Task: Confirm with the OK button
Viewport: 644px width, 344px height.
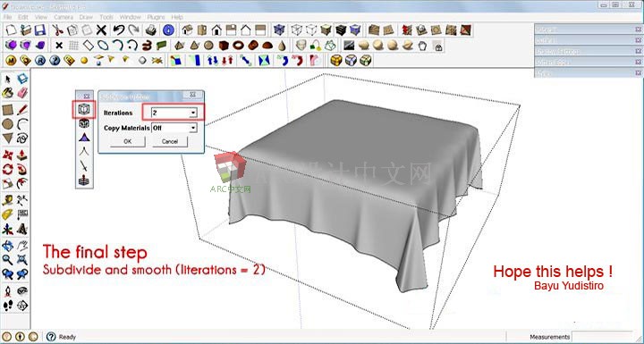Action: coord(127,141)
